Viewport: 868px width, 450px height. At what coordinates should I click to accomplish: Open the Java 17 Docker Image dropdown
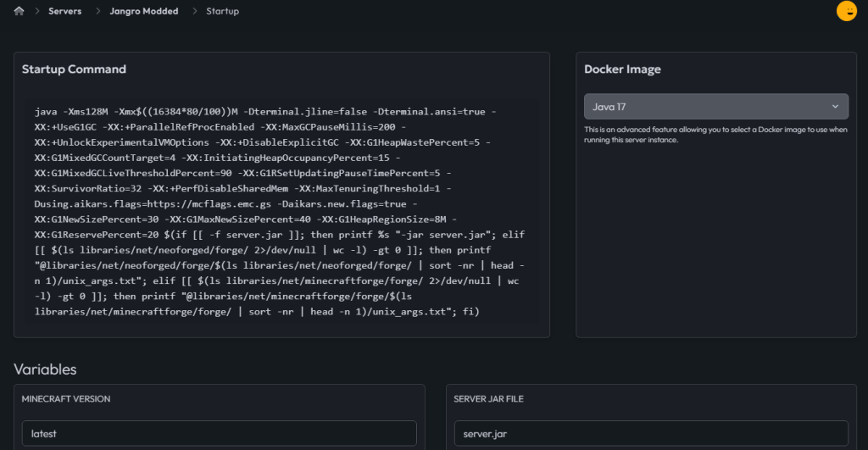[715, 106]
